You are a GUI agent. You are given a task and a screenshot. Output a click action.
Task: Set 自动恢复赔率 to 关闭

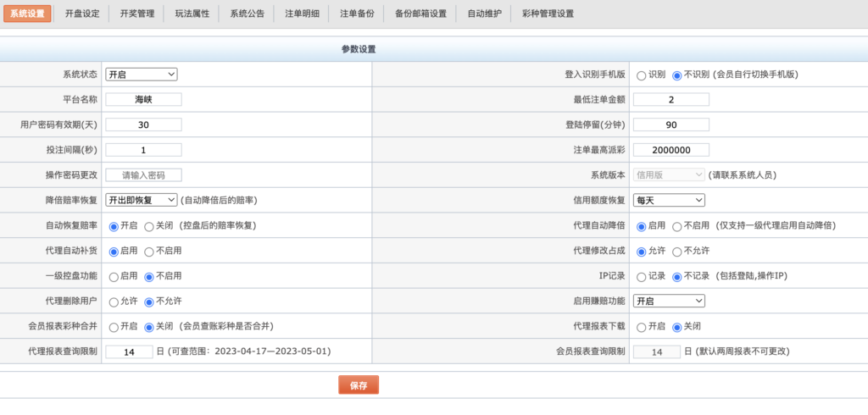(x=149, y=226)
